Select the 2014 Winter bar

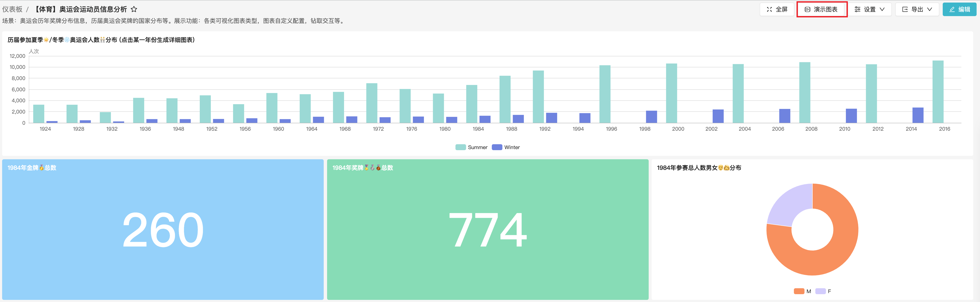click(918, 115)
